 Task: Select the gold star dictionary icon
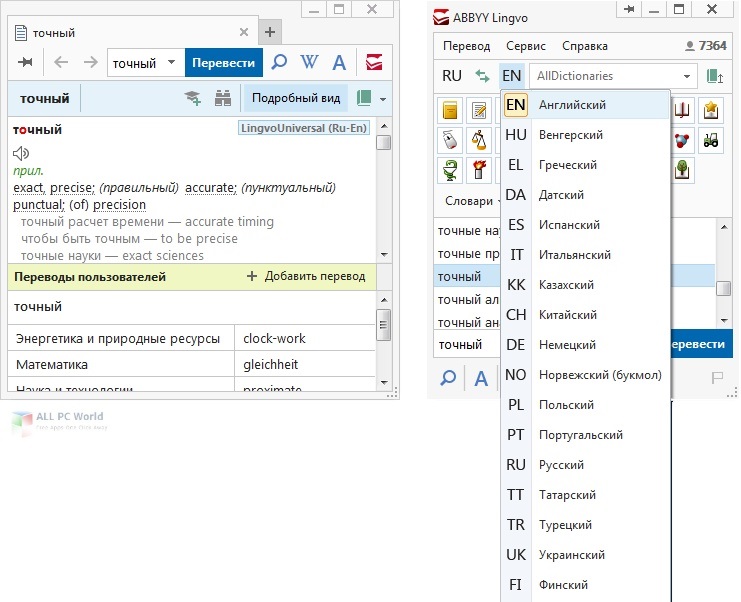point(711,111)
